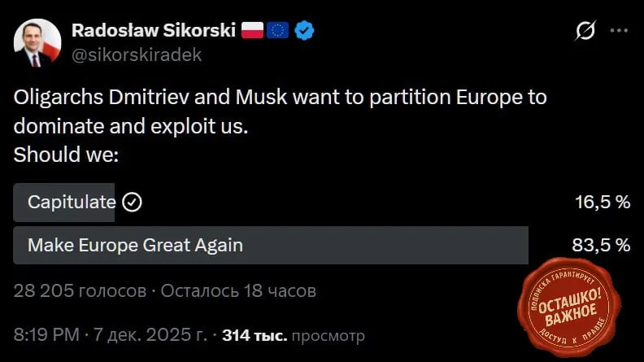
Task: Click the EU flag emoji
Action: click(278, 31)
